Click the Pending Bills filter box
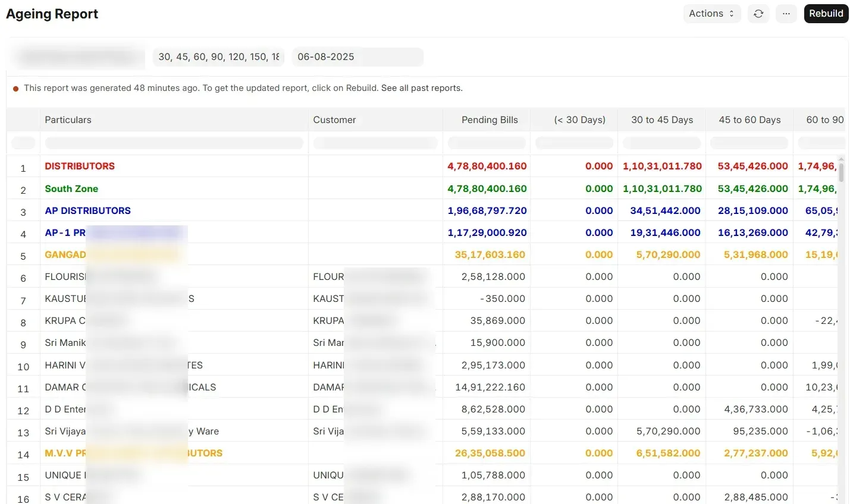This screenshot has width=850, height=504. point(487,143)
